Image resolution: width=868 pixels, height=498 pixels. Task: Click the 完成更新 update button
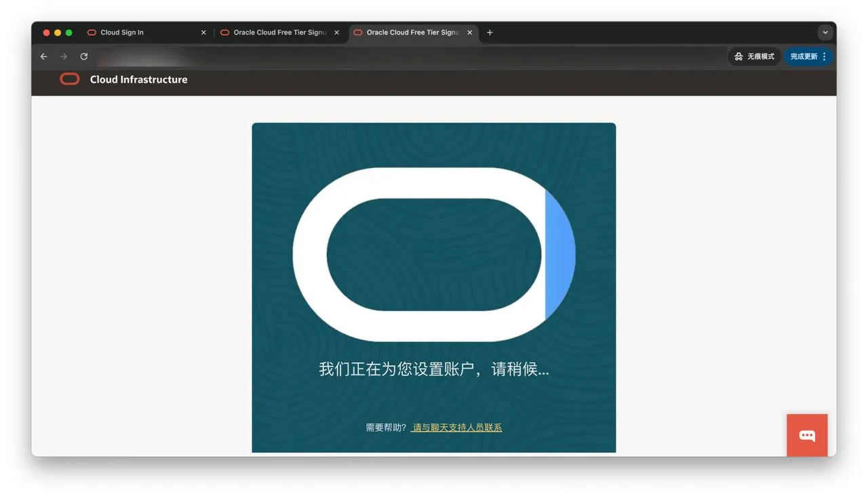[x=804, y=57]
